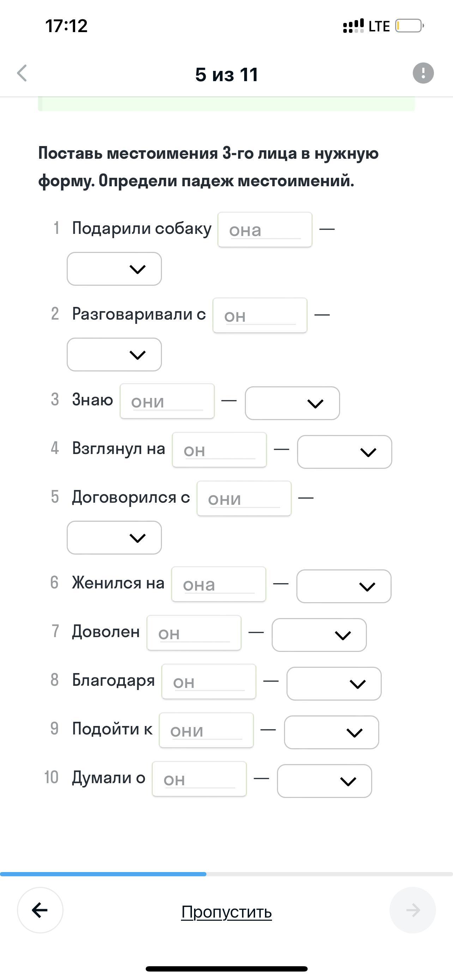Open case dropdown for 'Женился на'
The width and height of the screenshot is (453, 980).
[x=344, y=586]
